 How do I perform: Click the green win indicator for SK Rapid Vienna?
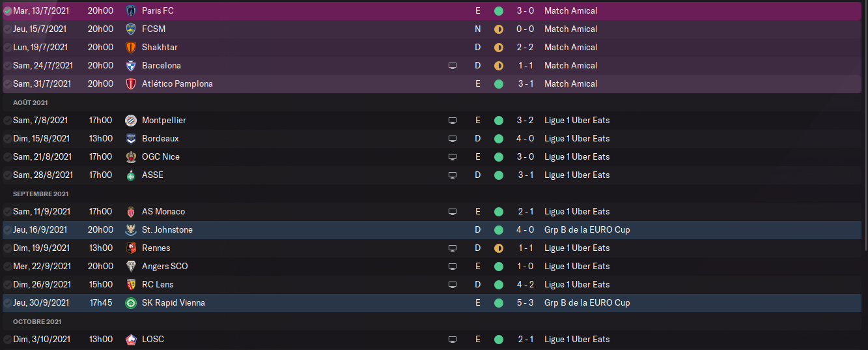(499, 303)
